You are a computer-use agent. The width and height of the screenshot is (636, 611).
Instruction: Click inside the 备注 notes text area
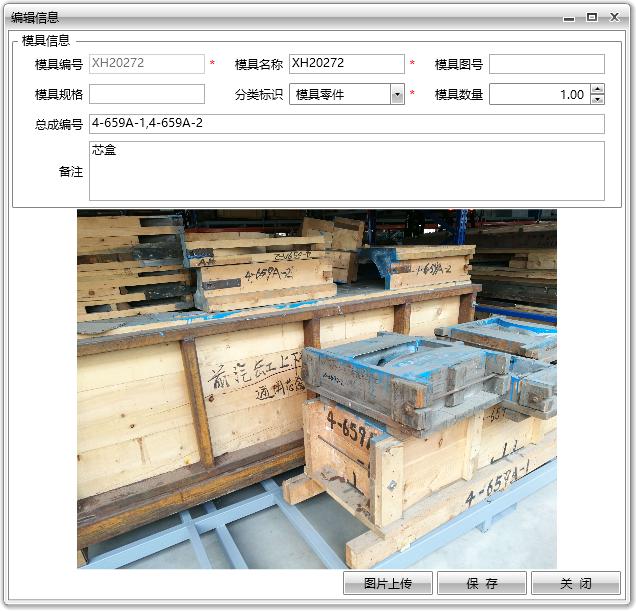(346, 171)
